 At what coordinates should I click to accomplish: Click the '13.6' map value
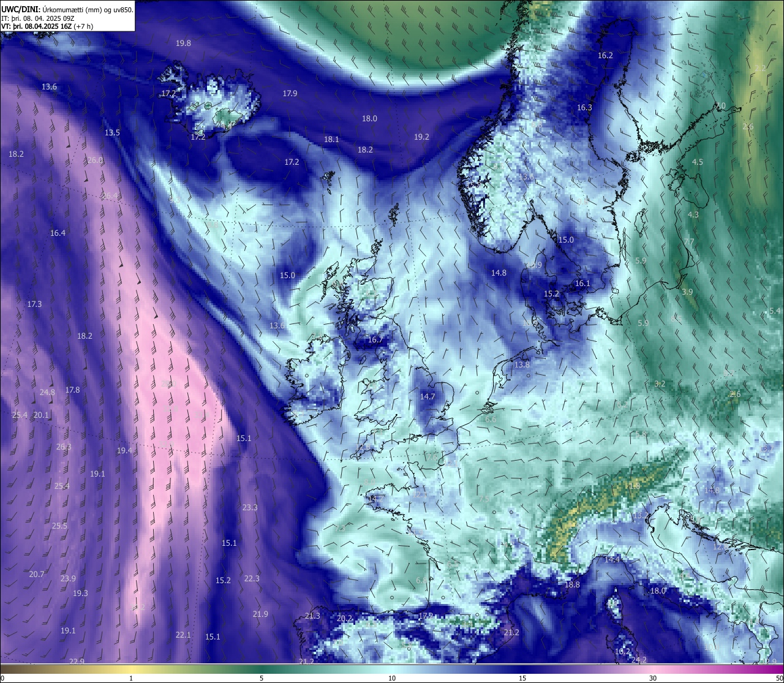[x=49, y=86]
